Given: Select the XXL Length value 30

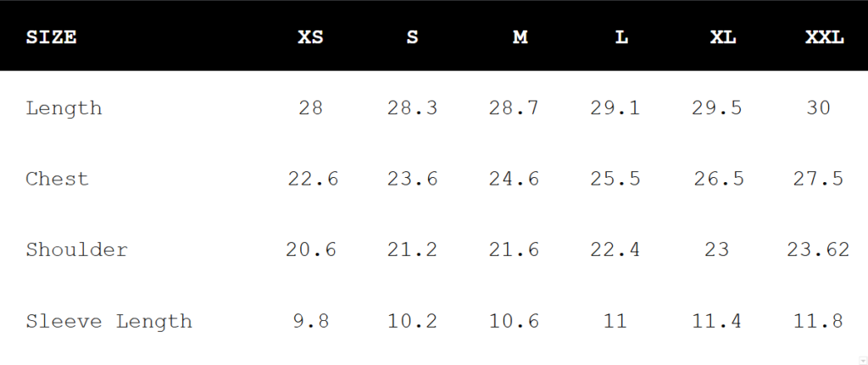Looking at the screenshot, I should (x=819, y=108).
